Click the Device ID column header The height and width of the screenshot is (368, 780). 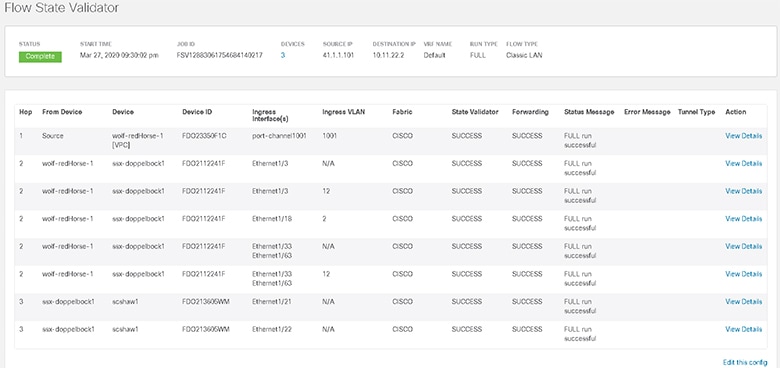pos(197,112)
